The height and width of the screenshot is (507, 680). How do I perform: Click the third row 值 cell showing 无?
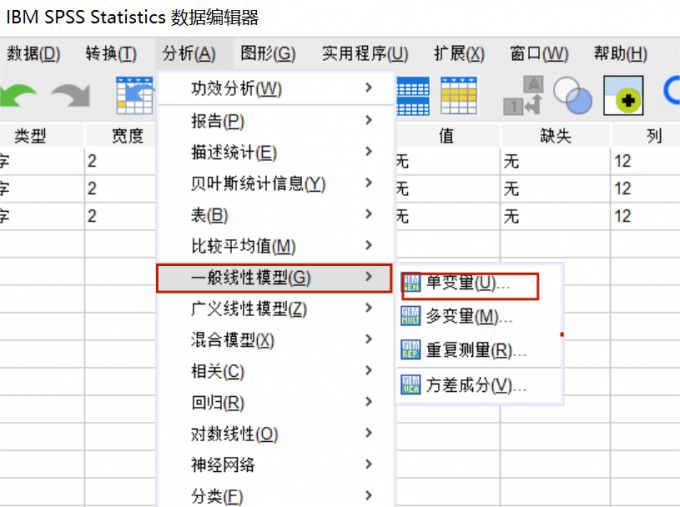point(447,216)
